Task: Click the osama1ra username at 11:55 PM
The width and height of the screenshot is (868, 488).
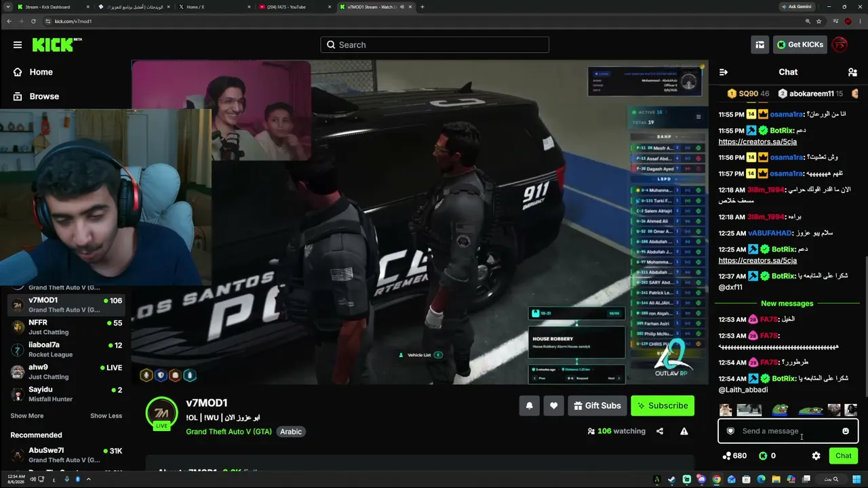Action: click(787, 114)
